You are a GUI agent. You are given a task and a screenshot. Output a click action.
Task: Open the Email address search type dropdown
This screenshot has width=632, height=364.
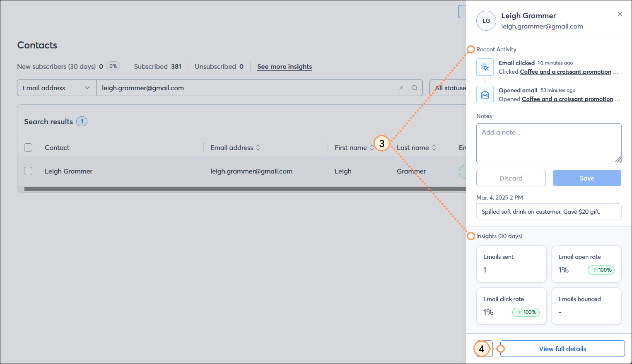pos(56,88)
